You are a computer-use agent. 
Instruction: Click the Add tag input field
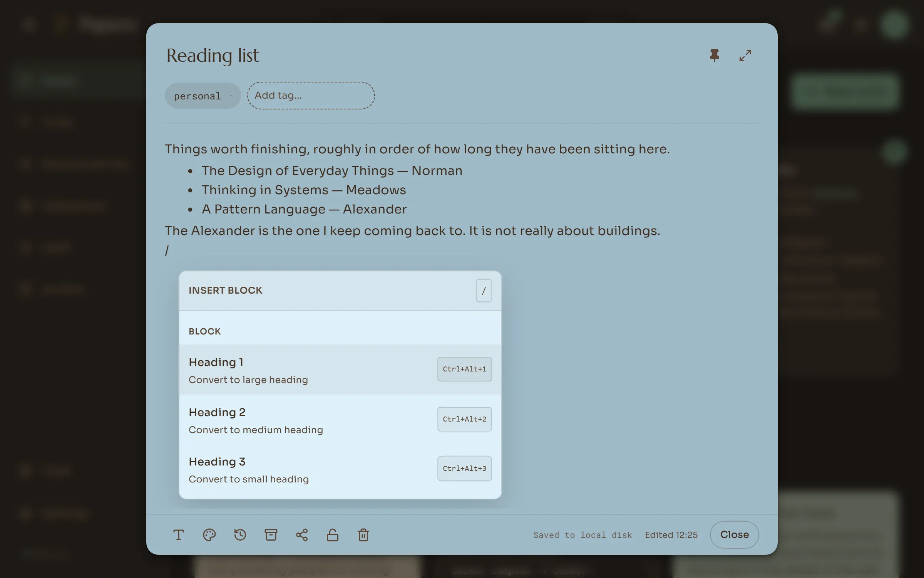point(311,95)
